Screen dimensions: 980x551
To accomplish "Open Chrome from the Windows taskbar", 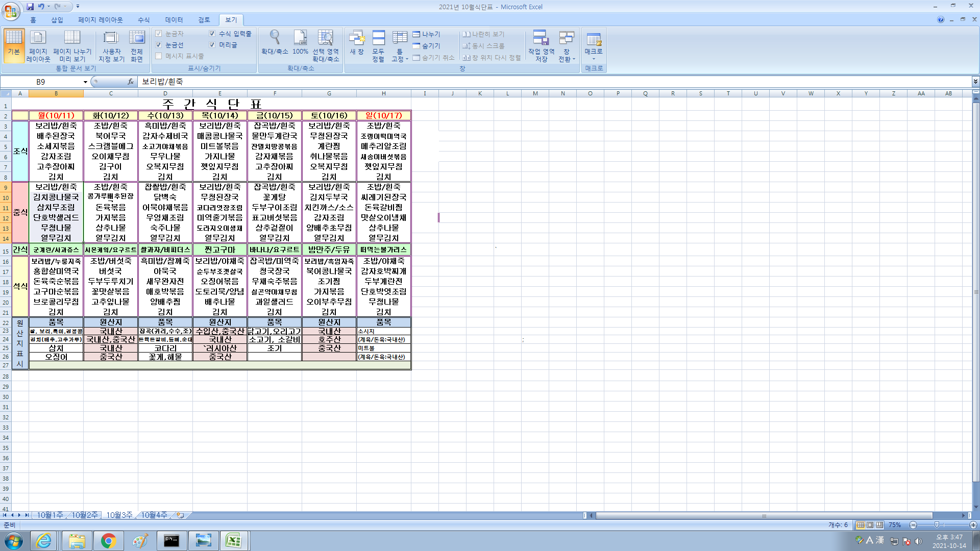I will coord(108,541).
